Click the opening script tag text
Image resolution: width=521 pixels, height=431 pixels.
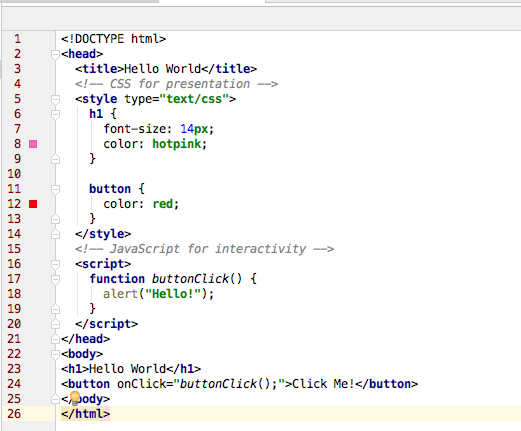coord(103,264)
